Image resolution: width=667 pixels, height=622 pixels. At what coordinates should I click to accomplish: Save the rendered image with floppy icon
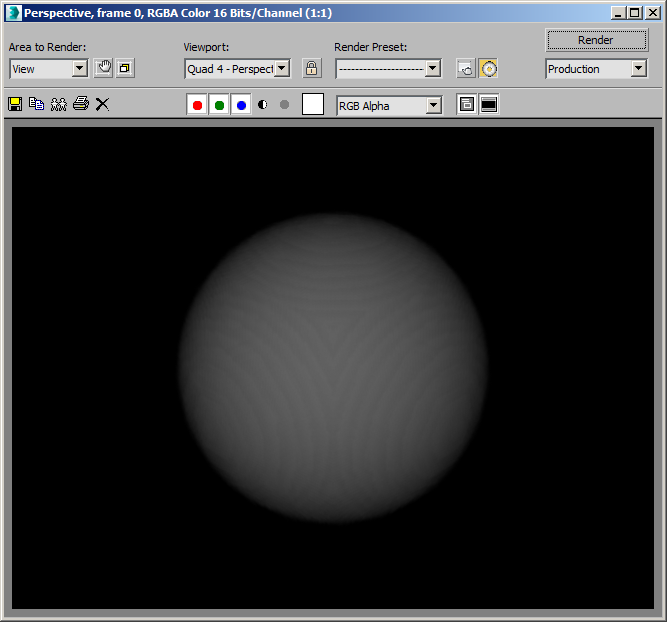(15, 104)
